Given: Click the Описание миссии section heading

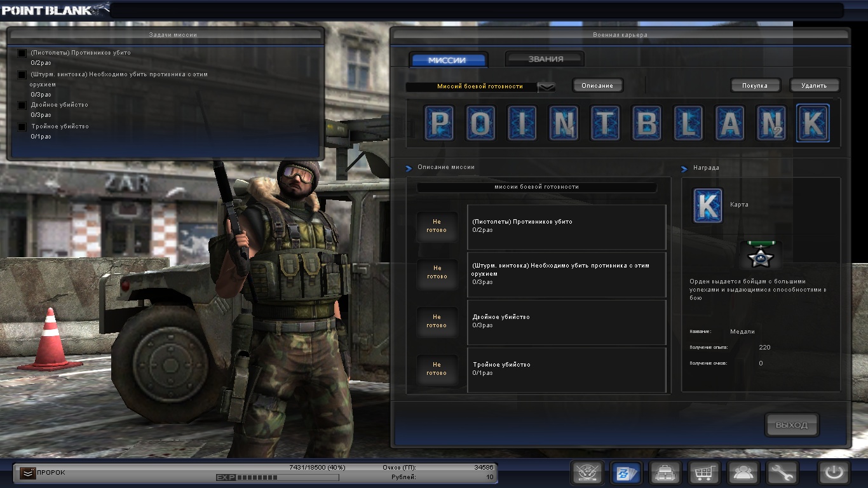Looking at the screenshot, I should coord(445,167).
